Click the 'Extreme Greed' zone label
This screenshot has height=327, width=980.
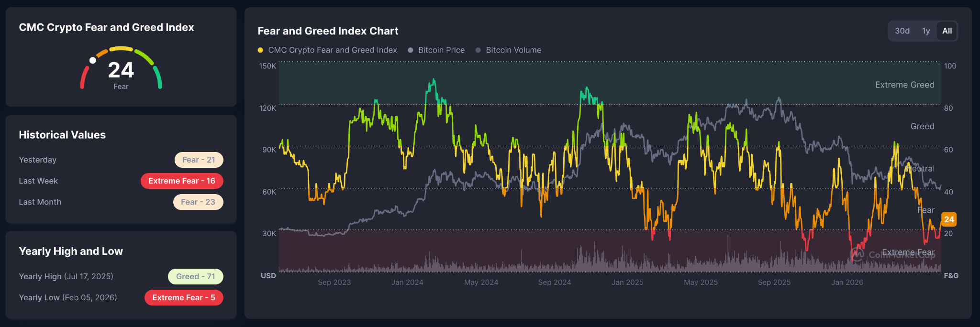905,85
